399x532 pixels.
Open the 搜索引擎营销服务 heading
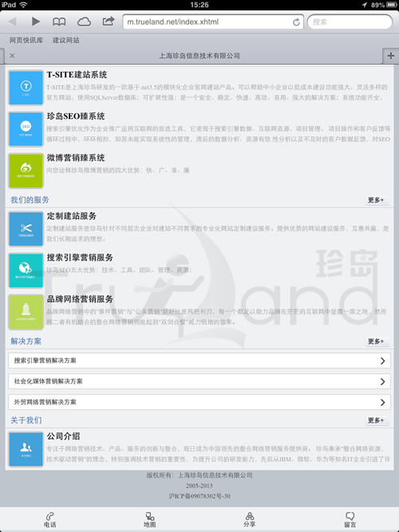(x=80, y=258)
